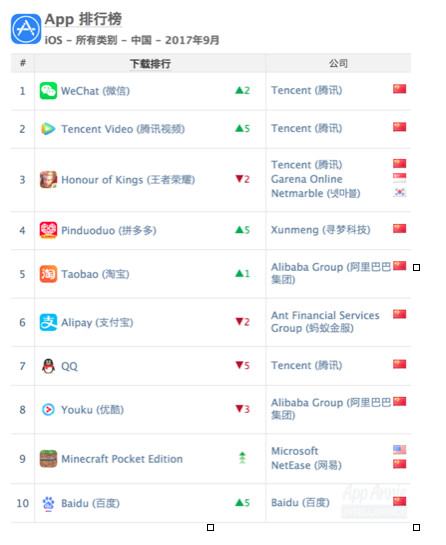446x545 pixels.
Task: Click the Baidu paw icon
Action: (x=48, y=503)
